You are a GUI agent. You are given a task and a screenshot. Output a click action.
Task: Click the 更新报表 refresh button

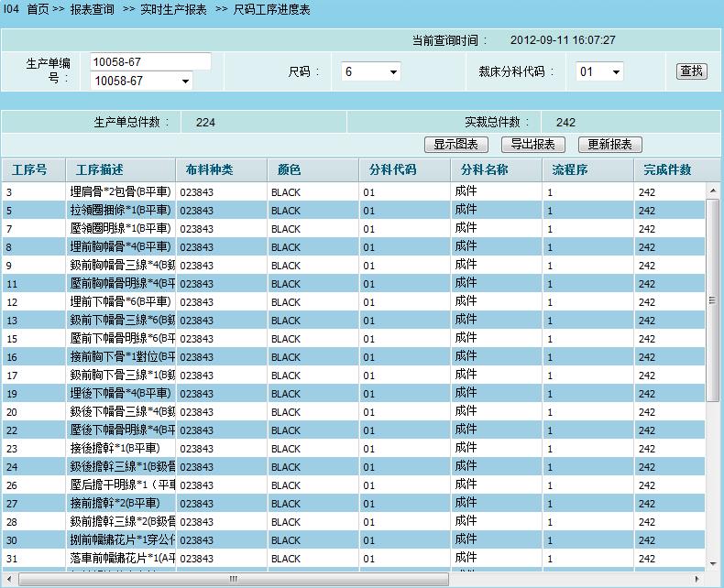(x=610, y=145)
